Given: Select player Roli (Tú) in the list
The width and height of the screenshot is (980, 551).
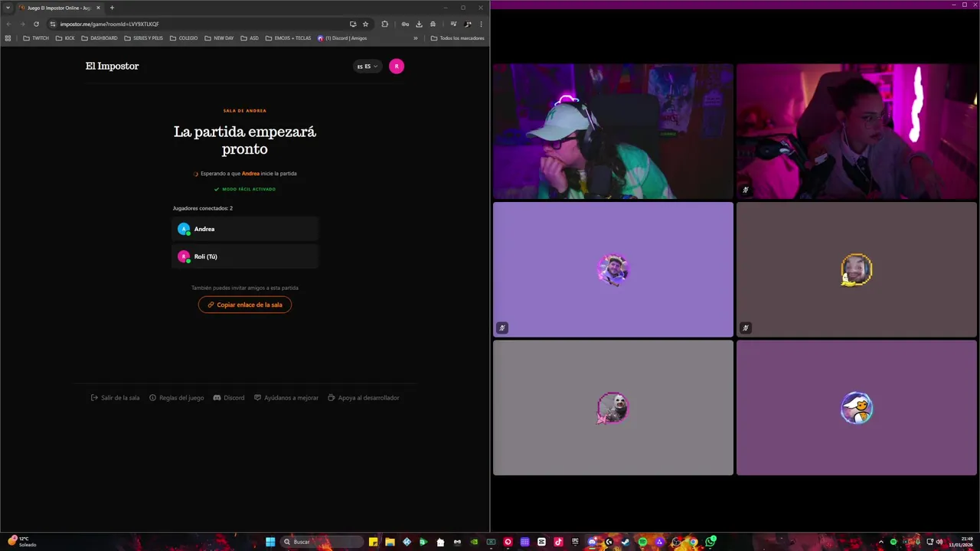Looking at the screenshot, I should [245, 256].
